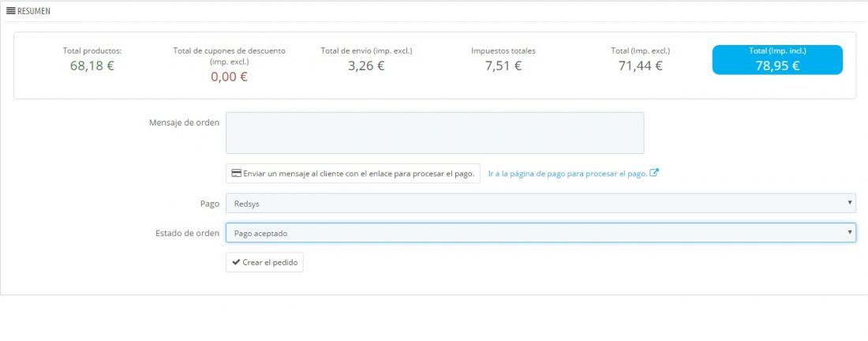Click the discount coupons total 0,00 €
The image size is (868, 341).
click(x=229, y=77)
